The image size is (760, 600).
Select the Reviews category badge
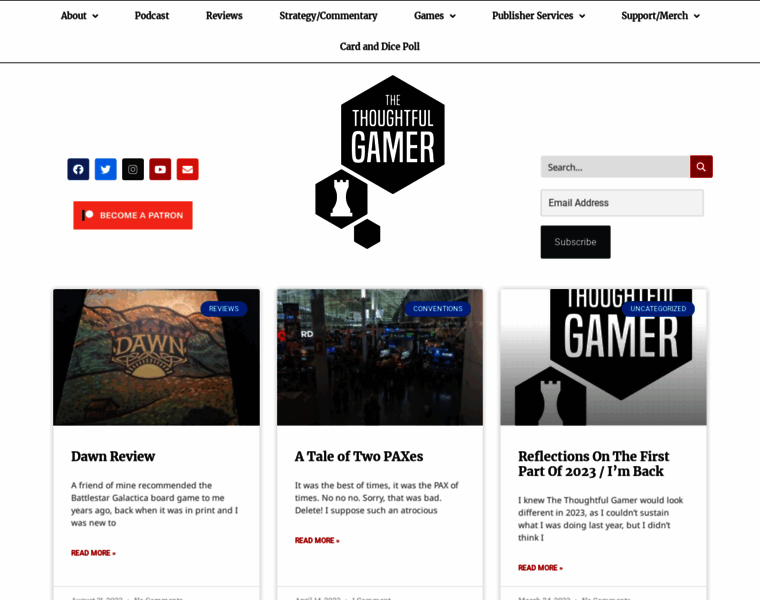coord(224,309)
